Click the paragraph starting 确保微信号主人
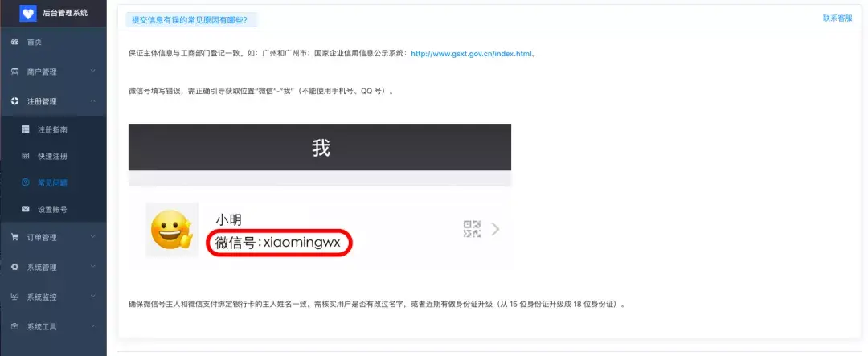868x356 pixels. pyautogui.click(x=376, y=305)
